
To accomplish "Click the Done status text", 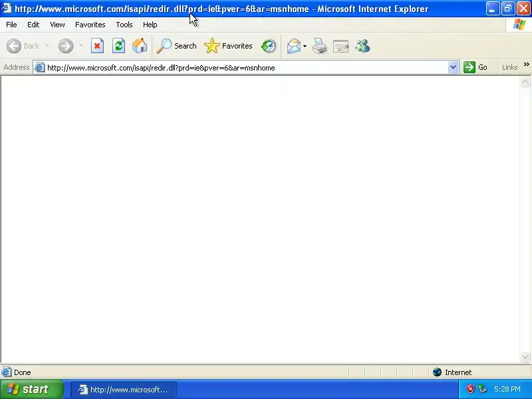I will [x=23, y=372].
